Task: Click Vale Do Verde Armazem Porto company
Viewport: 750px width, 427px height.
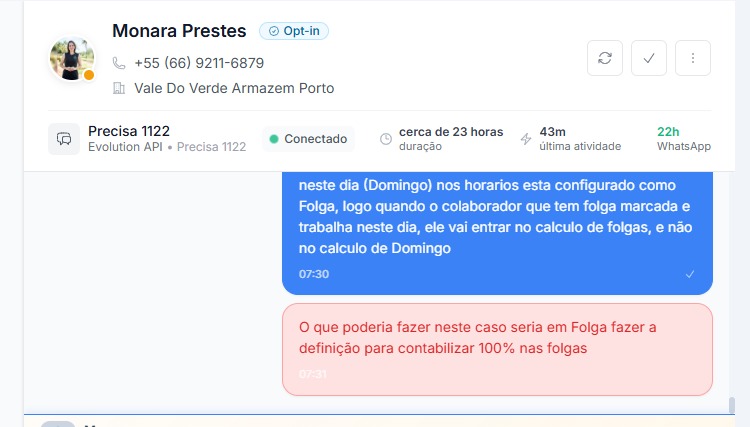Action: (x=234, y=88)
